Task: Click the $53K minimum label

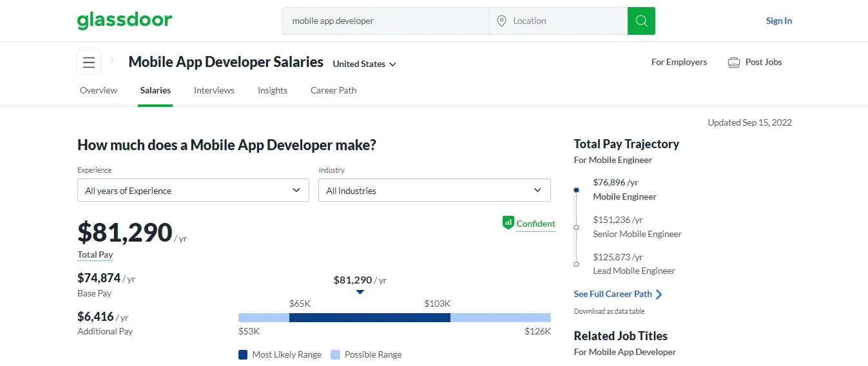Action: click(249, 331)
